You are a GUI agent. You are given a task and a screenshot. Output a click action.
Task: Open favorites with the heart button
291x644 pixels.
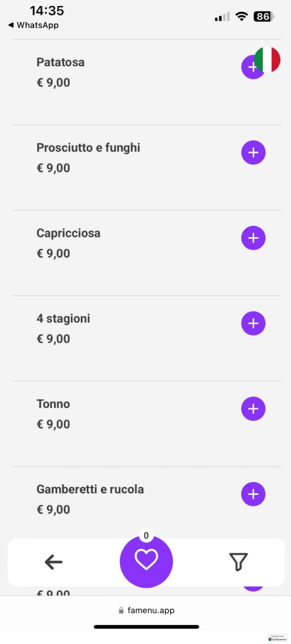coord(146,561)
